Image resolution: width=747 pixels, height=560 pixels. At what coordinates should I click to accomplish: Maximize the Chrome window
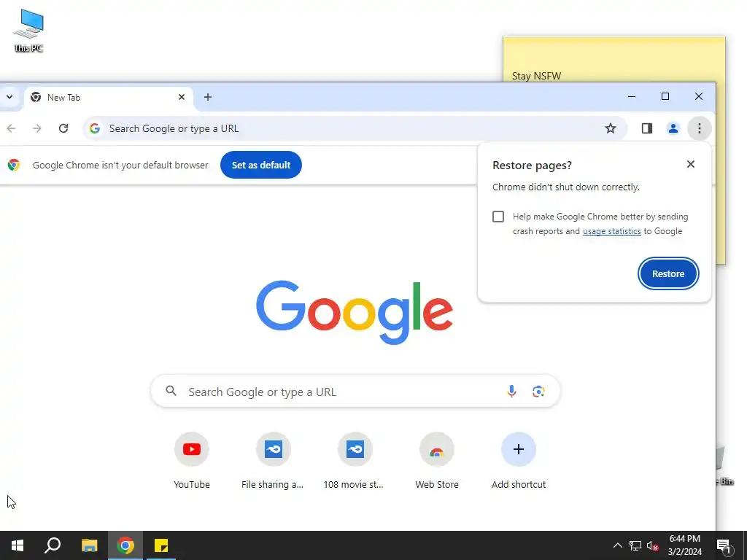665,97
